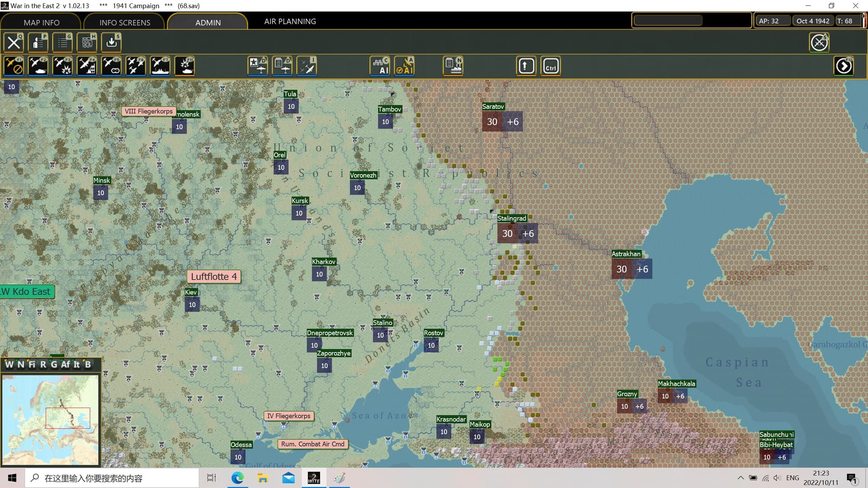Open the air directive star icon (D)
Viewport: 868px width, 488px height.
(x=258, y=66)
